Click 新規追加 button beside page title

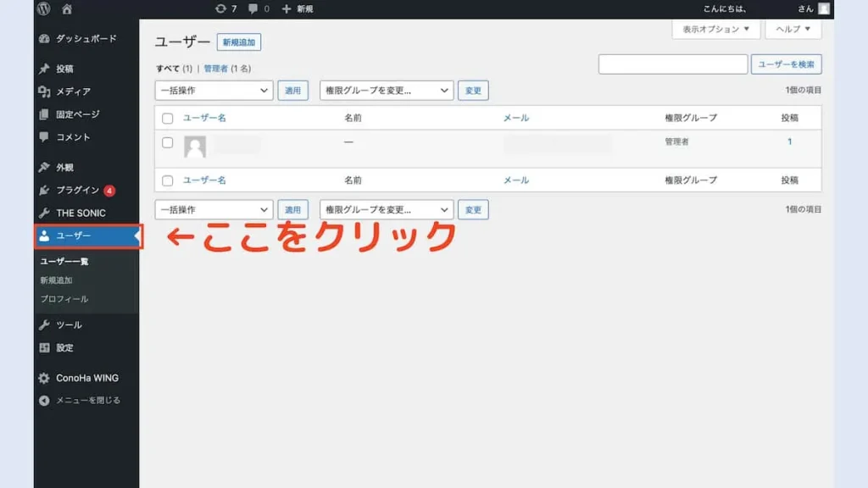point(238,42)
